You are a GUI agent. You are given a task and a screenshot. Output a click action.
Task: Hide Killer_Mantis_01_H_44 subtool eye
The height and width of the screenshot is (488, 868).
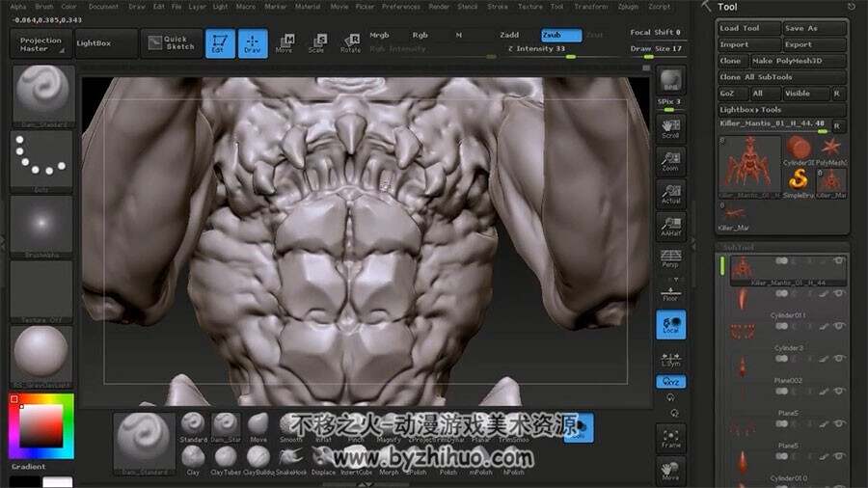click(839, 260)
